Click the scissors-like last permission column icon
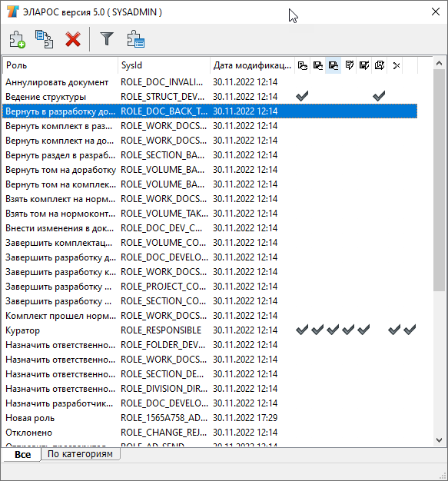This screenshot has width=448, height=481. [397, 65]
